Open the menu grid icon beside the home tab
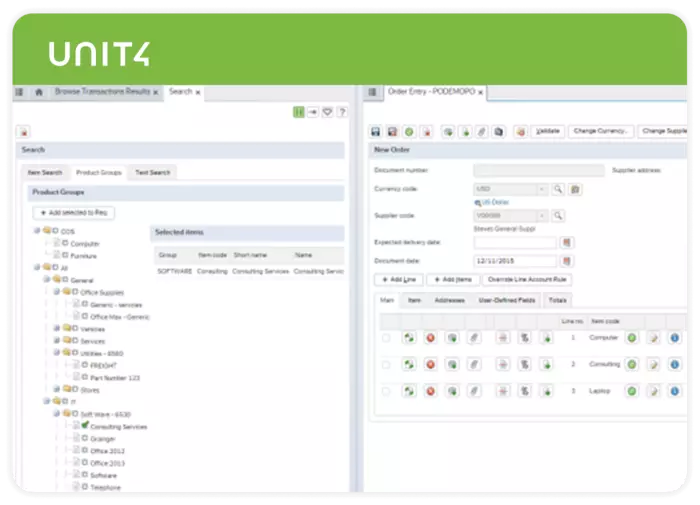 [x=19, y=92]
